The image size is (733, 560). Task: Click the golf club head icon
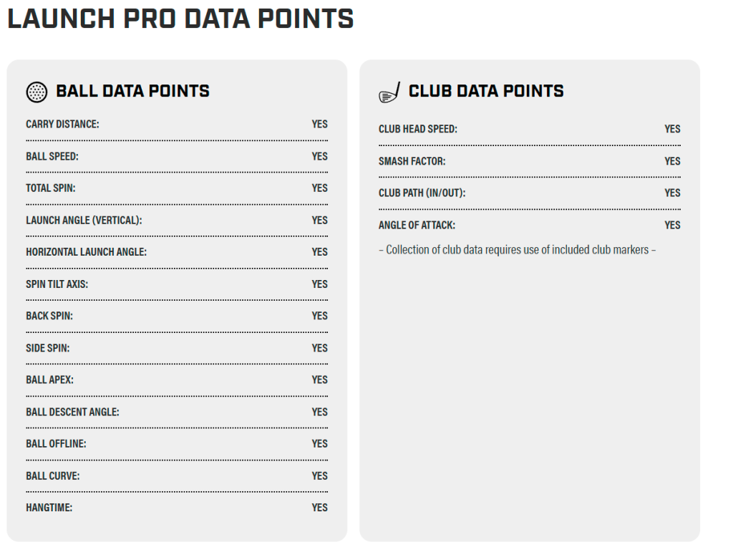389,92
